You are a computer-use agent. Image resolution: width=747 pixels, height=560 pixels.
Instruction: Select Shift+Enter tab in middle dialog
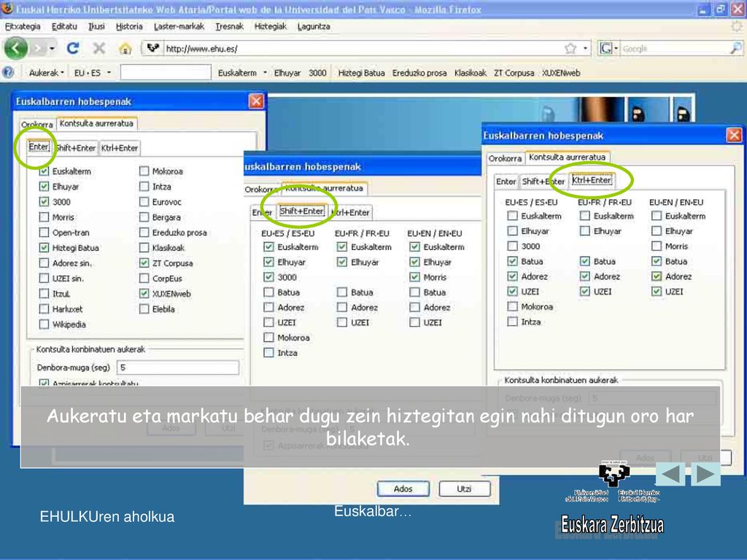pos(301,211)
